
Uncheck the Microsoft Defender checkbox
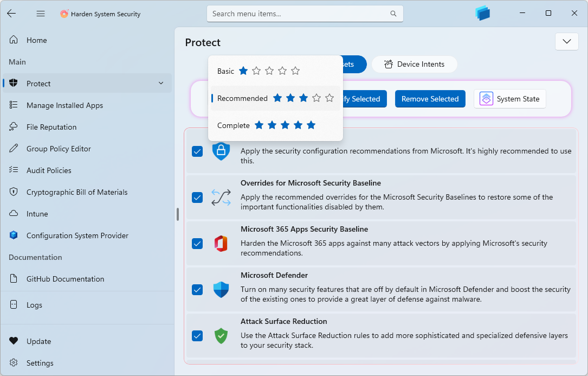(197, 290)
